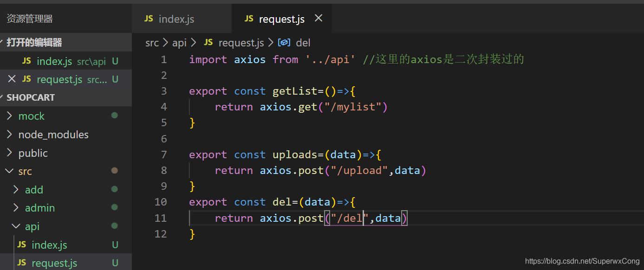
Task: Click the symbol icon before del breadcrumb
Action: (284, 43)
